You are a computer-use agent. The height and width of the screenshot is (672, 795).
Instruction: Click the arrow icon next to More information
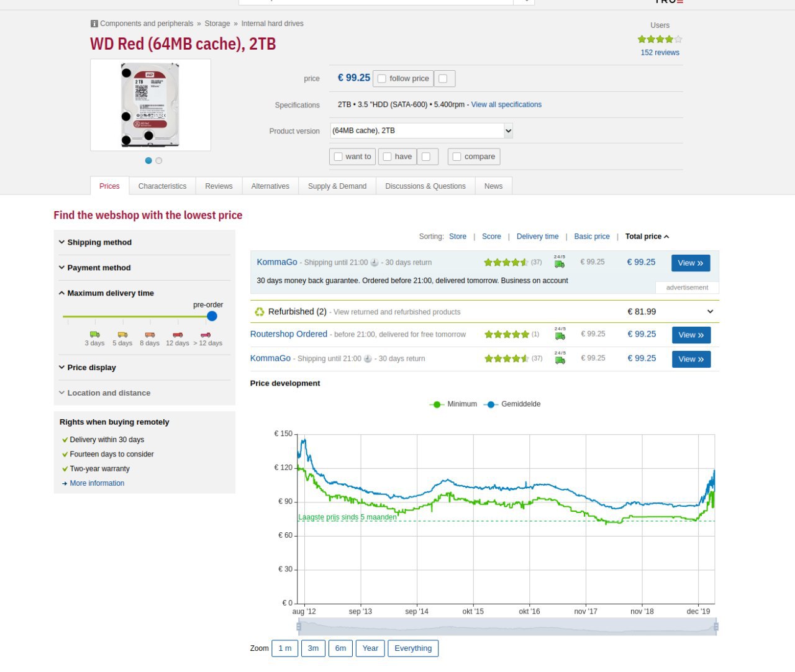click(x=65, y=483)
